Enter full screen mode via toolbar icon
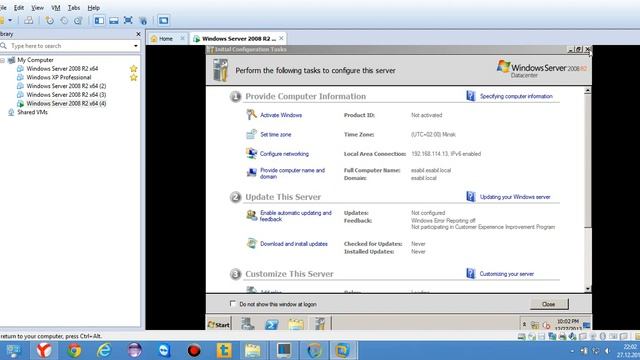Viewport: 640px width, 360px height. pyautogui.click(x=128, y=20)
